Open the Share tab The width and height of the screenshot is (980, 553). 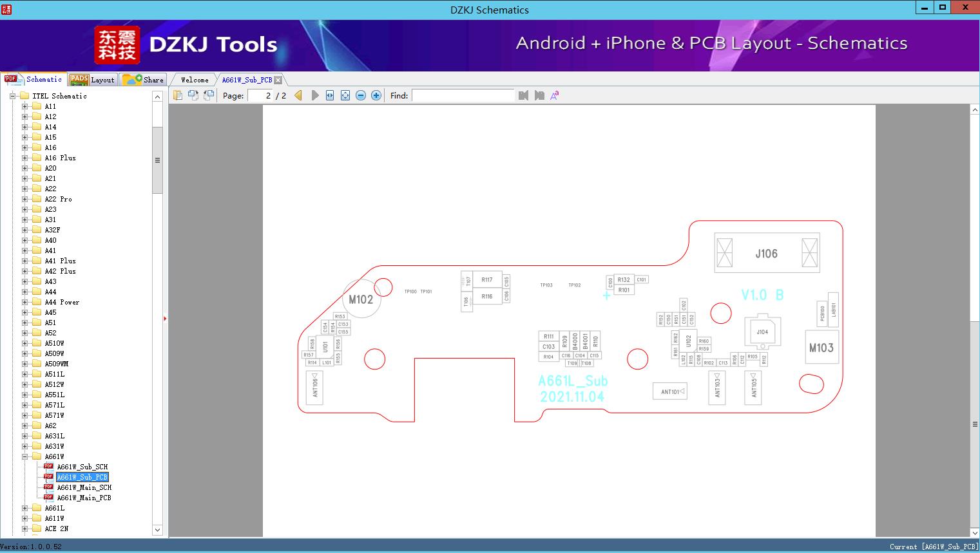click(144, 80)
